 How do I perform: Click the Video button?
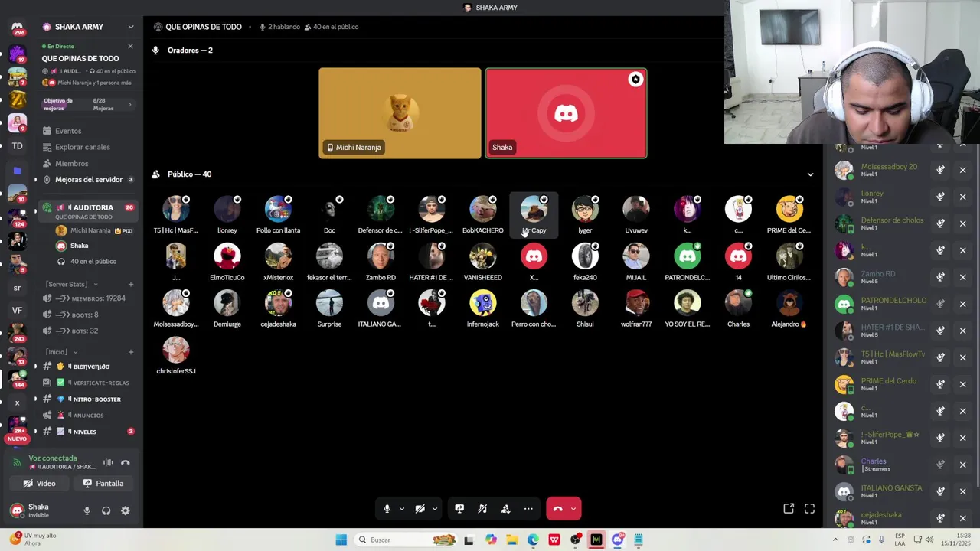click(39, 484)
